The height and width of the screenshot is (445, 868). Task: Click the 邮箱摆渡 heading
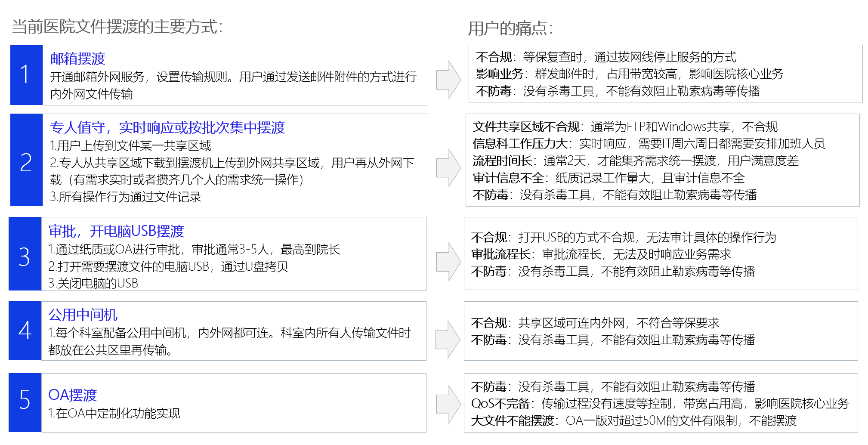pos(78,59)
